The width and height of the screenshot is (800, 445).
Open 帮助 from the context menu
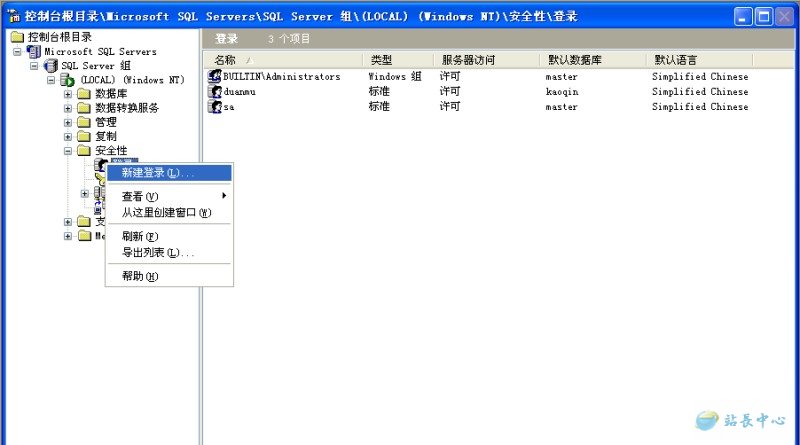169,276
